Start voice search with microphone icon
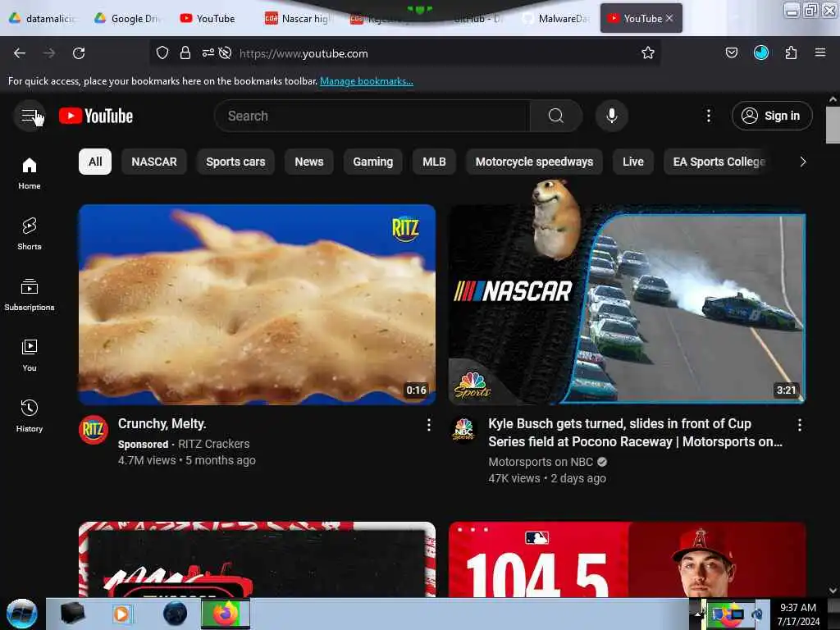840x630 pixels. point(611,116)
